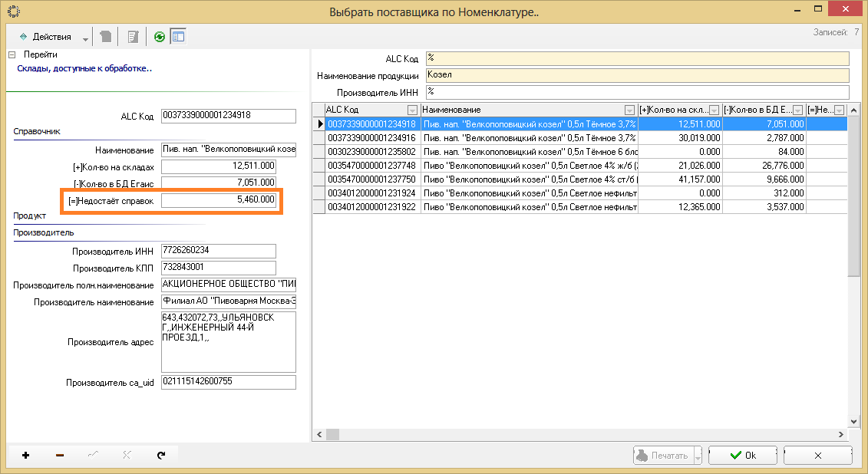Click Производитель ИНН field 7726260234
Viewport: 868px width, 474px height.
pos(219,251)
